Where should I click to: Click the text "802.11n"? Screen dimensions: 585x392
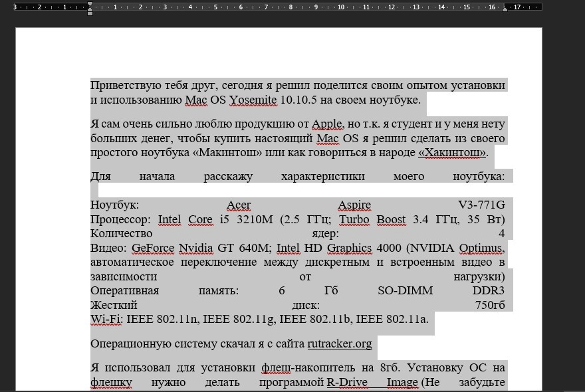(x=177, y=320)
